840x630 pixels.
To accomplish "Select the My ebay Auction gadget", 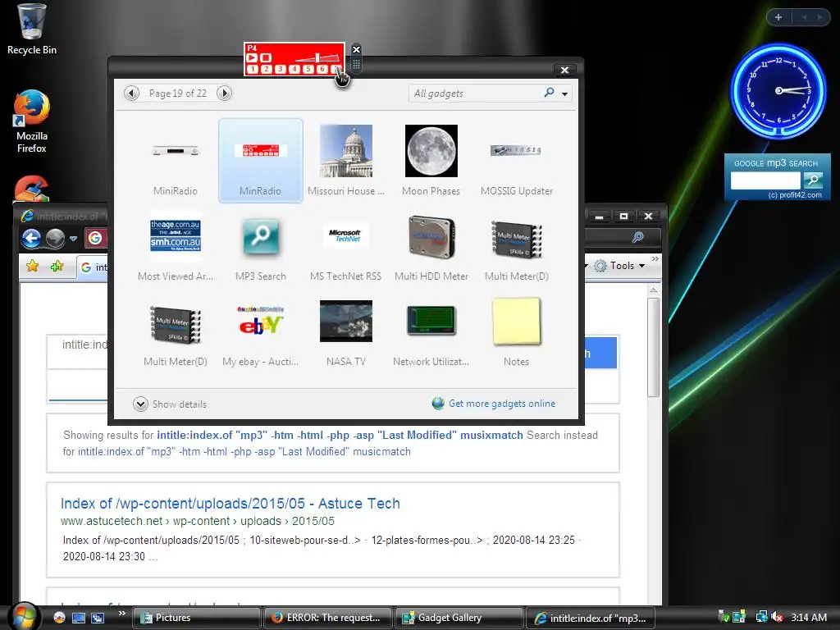I will point(260,332).
